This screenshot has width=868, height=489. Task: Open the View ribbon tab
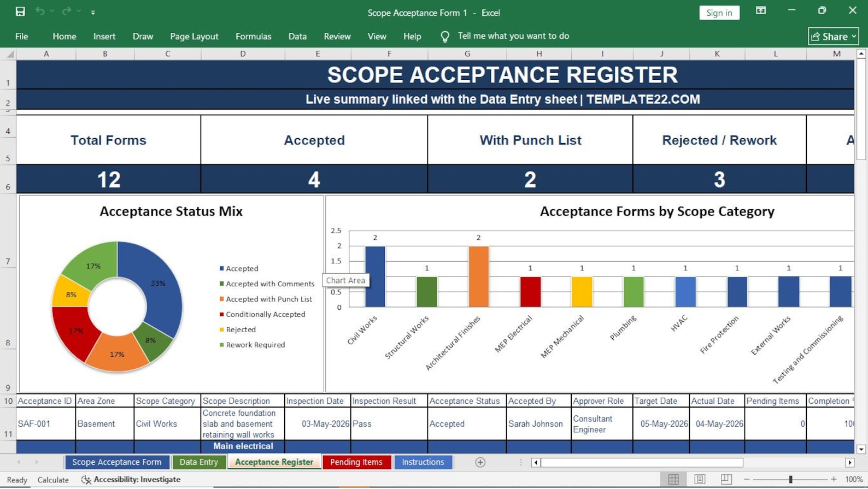click(x=377, y=36)
